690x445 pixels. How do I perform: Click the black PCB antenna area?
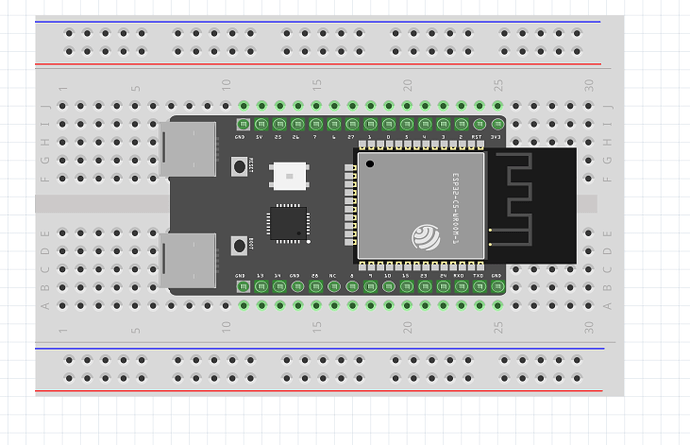click(532, 206)
